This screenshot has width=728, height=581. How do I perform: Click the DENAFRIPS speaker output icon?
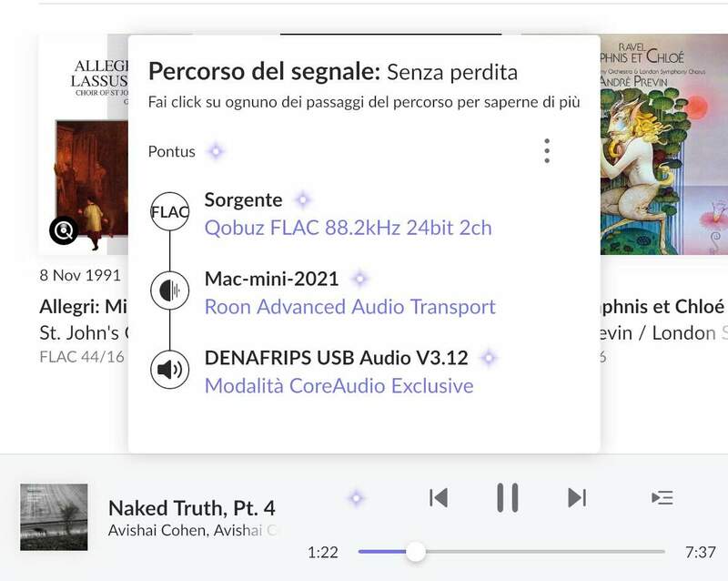pyautogui.click(x=169, y=370)
